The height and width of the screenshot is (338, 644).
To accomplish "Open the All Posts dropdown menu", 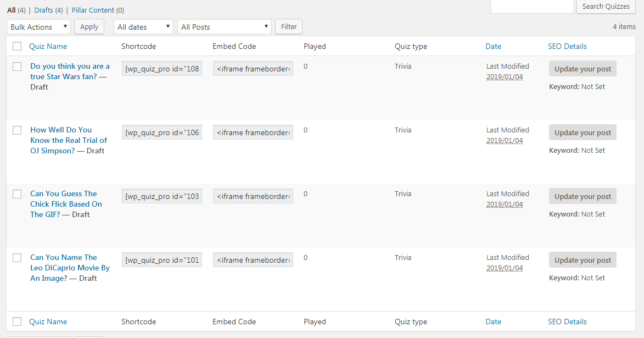I will pyautogui.click(x=225, y=27).
